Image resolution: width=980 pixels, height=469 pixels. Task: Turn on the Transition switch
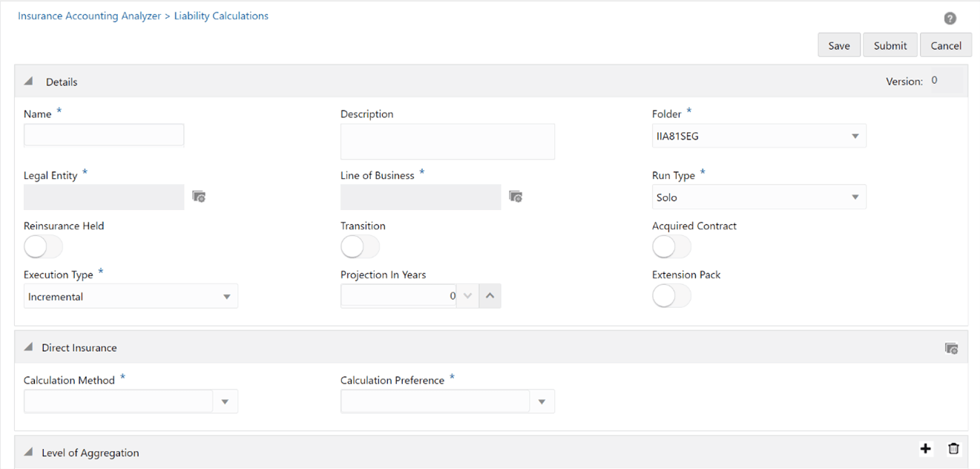360,246
